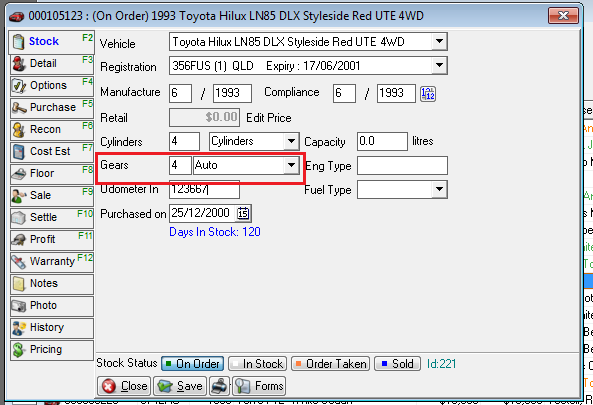Open the Pricing tab
The height and width of the screenshot is (405, 593).
coord(51,350)
